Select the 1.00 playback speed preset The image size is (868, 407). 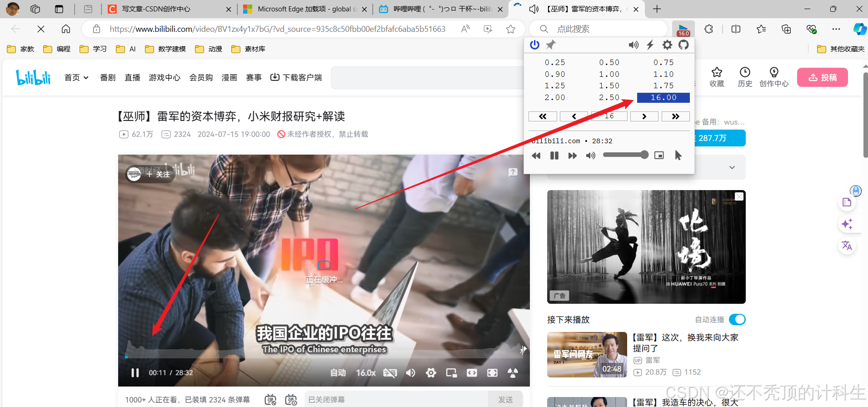(x=609, y=74)
